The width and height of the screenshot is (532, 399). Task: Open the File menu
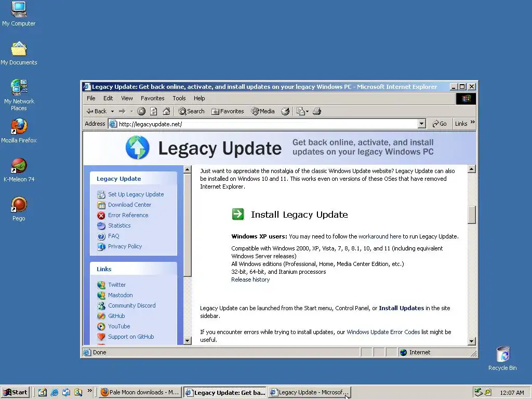point(91,98)
